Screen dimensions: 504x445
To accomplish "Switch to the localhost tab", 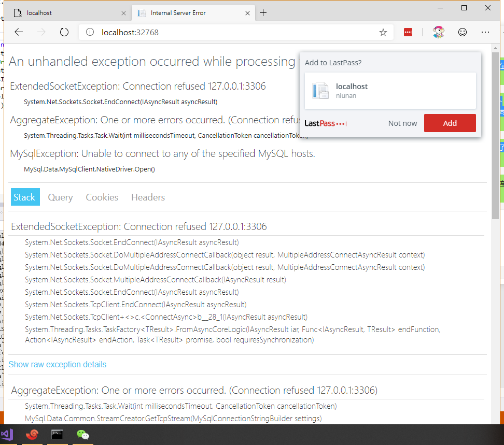I will [67, 13].
